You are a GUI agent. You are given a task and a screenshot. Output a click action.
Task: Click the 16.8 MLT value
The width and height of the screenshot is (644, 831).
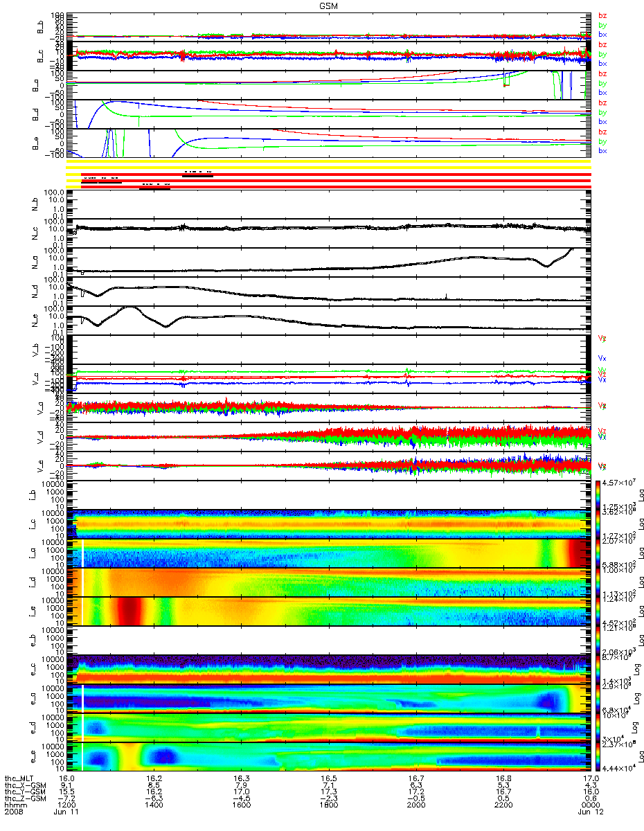[x=503, y=779]
